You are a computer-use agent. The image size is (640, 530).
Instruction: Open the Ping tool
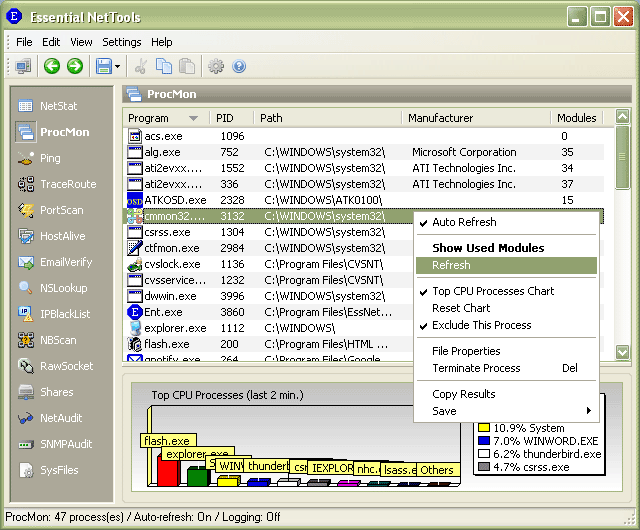click(39, 158)
